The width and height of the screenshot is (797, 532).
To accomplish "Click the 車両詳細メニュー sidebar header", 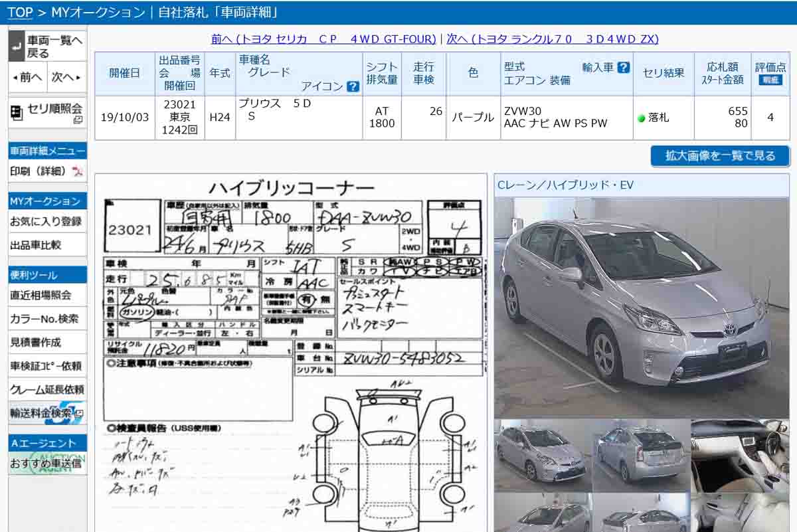I will [x=47, y=151].
